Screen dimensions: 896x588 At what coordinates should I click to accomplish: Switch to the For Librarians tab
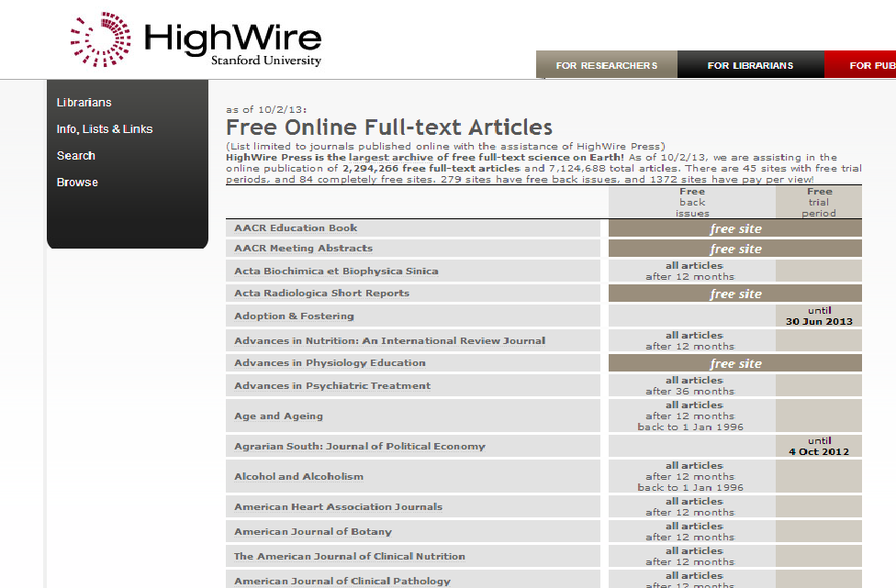[750, 65]
